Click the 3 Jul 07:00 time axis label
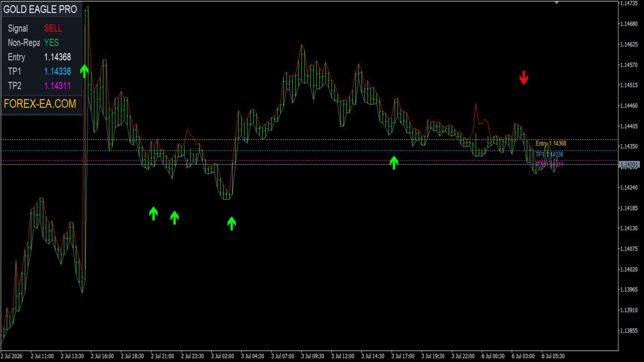The image size is (644, 362). (282, 356)
